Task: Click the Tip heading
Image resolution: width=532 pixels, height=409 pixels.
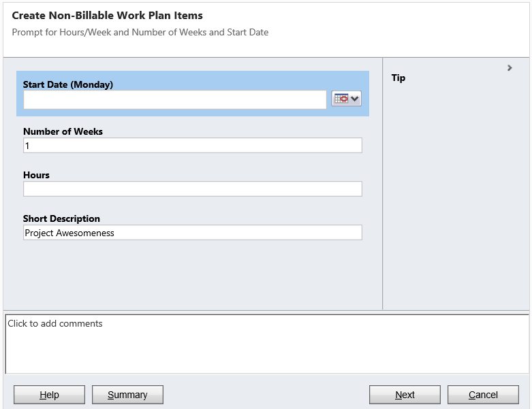Action: (x=398, y=78)
